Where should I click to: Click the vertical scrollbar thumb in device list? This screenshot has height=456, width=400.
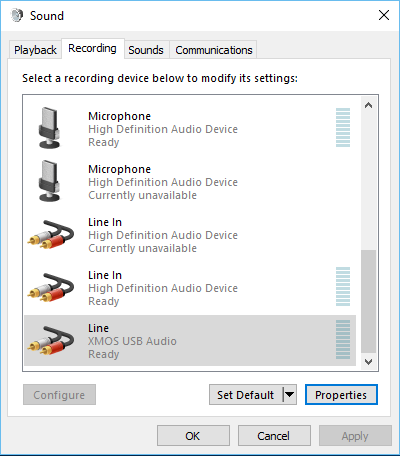368,301
